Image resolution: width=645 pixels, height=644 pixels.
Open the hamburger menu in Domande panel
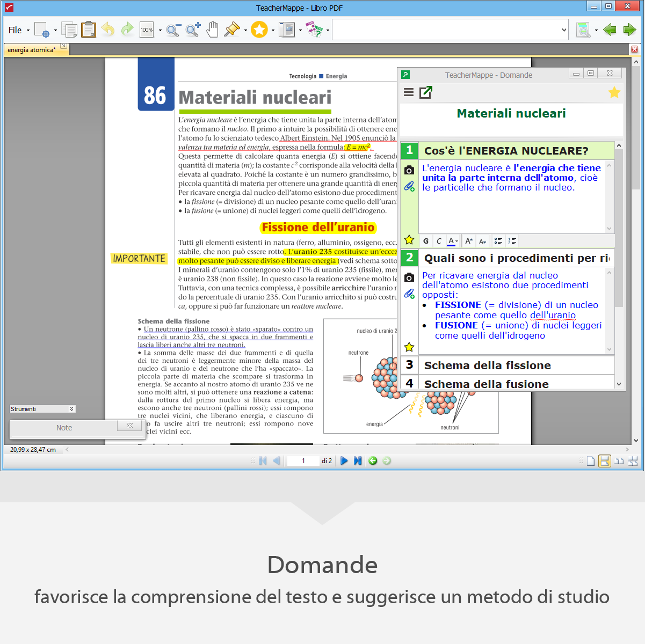409,92
